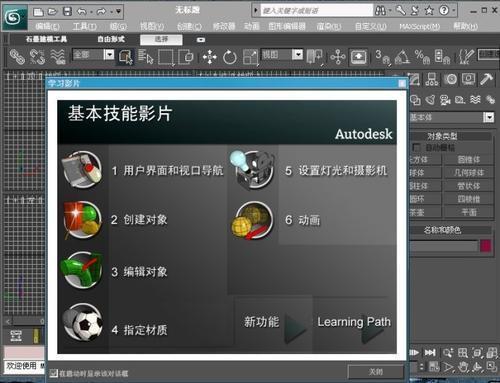Image resolution: width=500 pixels, height=383 pixels.
Task: Click the star favorites icon in title bar
Action: click(x=429, y=11)
